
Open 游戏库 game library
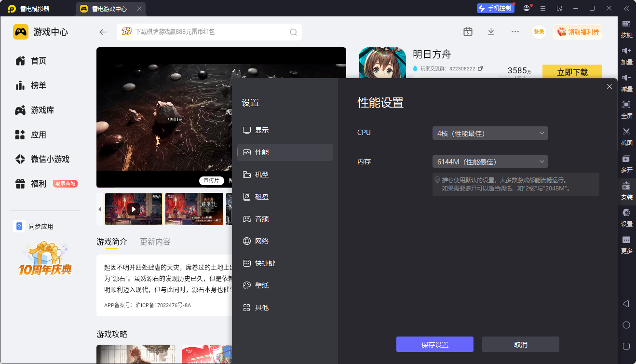coord(35,110)
